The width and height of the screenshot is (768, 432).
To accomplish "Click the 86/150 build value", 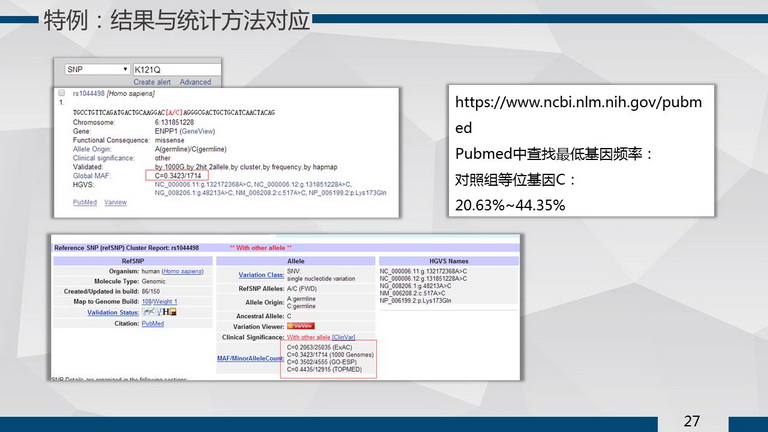I will 151,291.
